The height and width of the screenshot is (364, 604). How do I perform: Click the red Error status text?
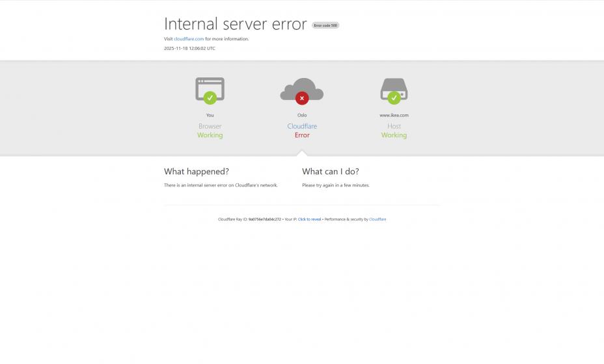302,135
